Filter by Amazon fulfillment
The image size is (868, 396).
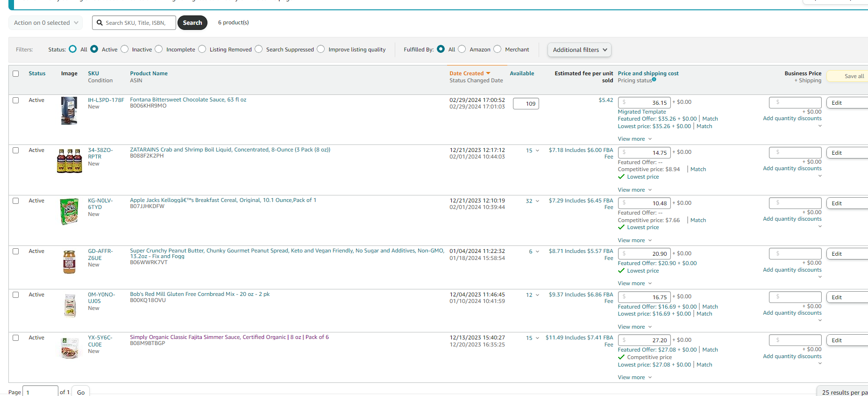pos(462,49)
